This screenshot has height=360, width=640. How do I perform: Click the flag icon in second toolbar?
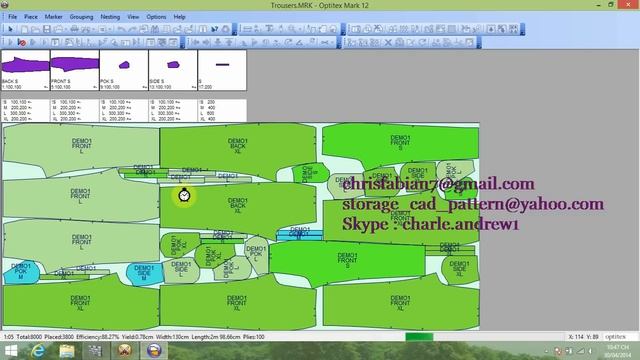(254, 42)
